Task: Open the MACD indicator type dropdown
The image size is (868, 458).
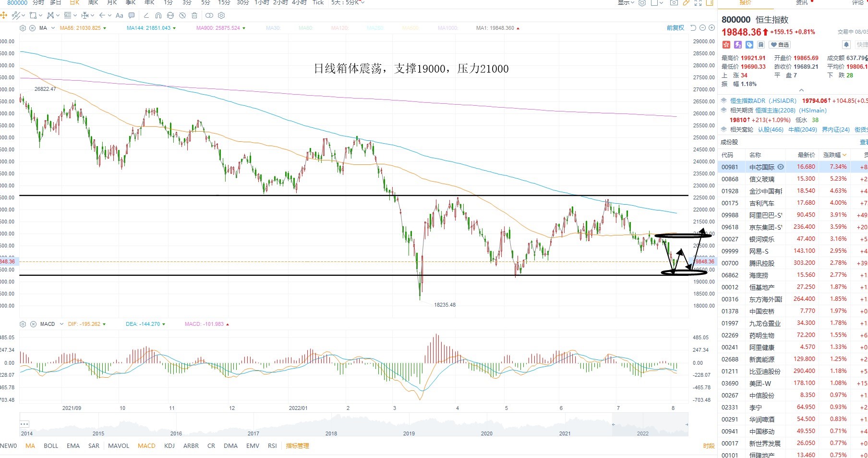Action: click(x=61, y=324)
